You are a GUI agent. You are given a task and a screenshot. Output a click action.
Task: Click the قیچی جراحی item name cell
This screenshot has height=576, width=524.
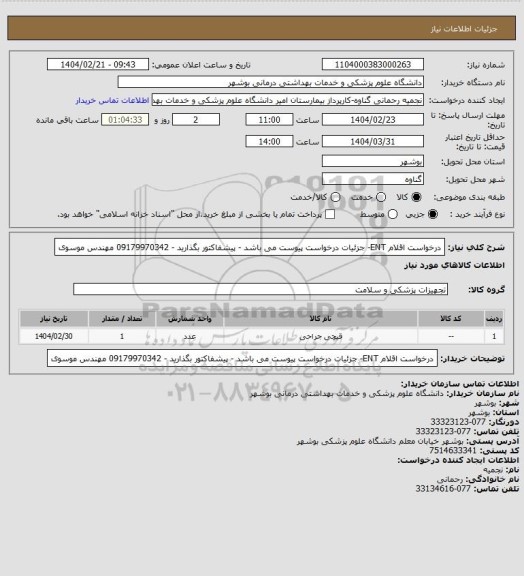[320, 336]
